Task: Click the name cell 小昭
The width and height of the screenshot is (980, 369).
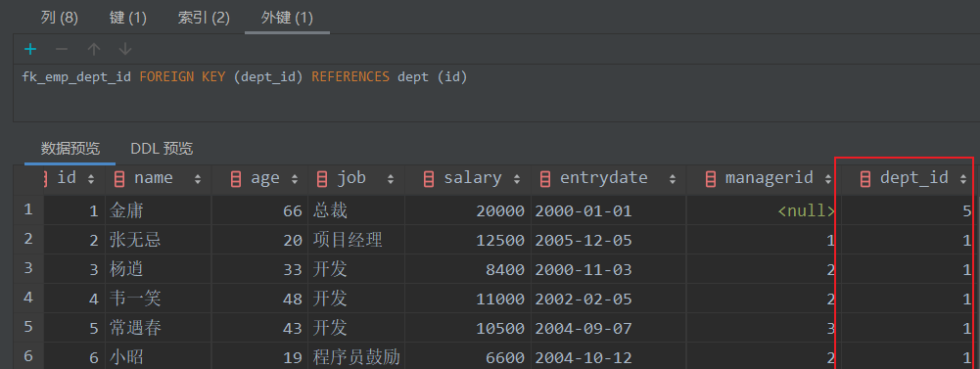Action: (158, 356)
